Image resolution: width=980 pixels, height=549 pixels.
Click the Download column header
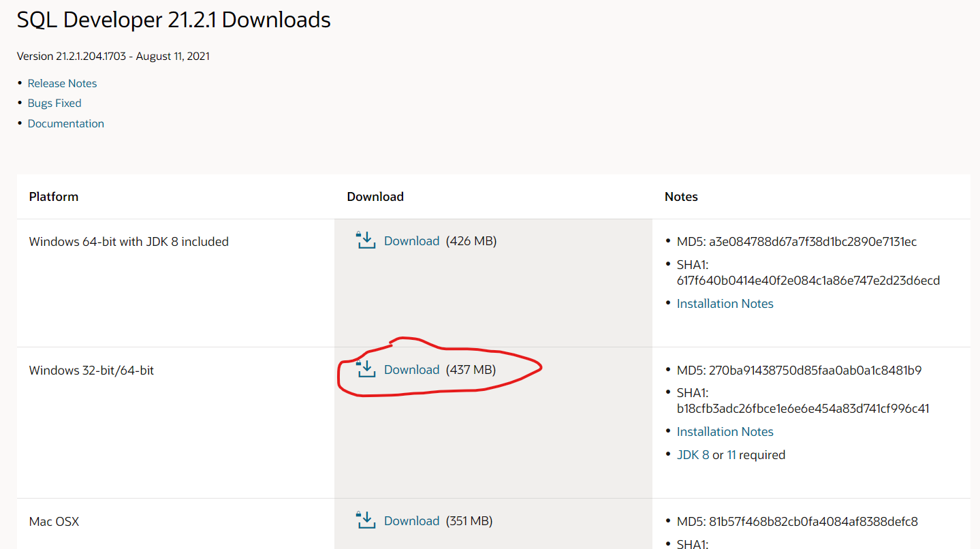coord(375,196)
